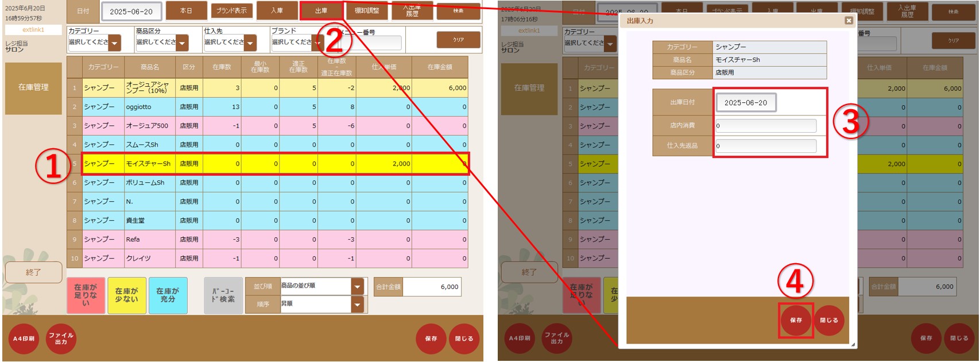Click 閉じる in the undimmed screen's footer
980x362 pixels.
point(464,339)
